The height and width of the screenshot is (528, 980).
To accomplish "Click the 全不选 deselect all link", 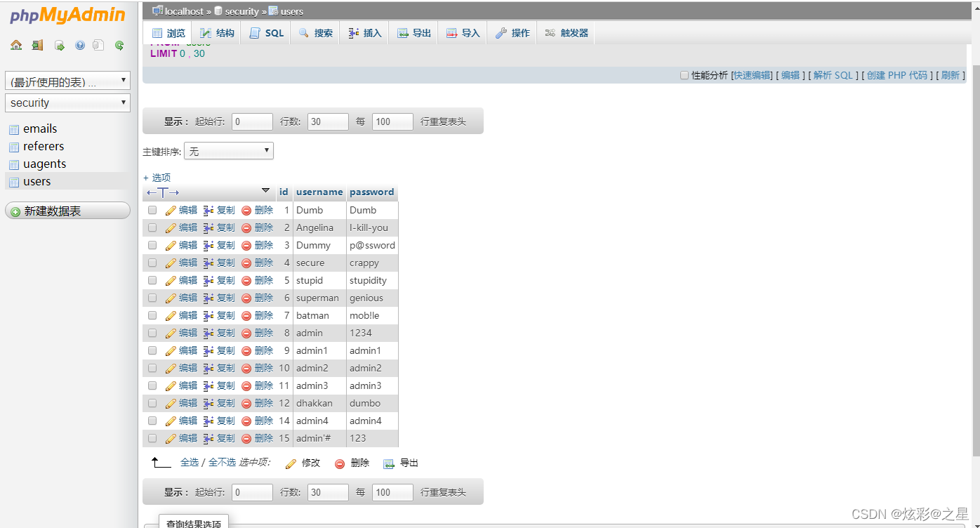I will point(222,463).
